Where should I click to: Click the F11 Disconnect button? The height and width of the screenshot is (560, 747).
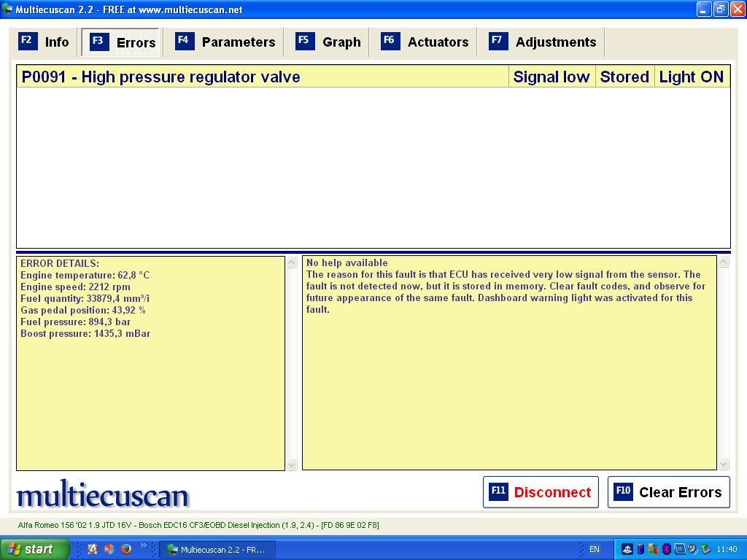click(x=541, y=492)
